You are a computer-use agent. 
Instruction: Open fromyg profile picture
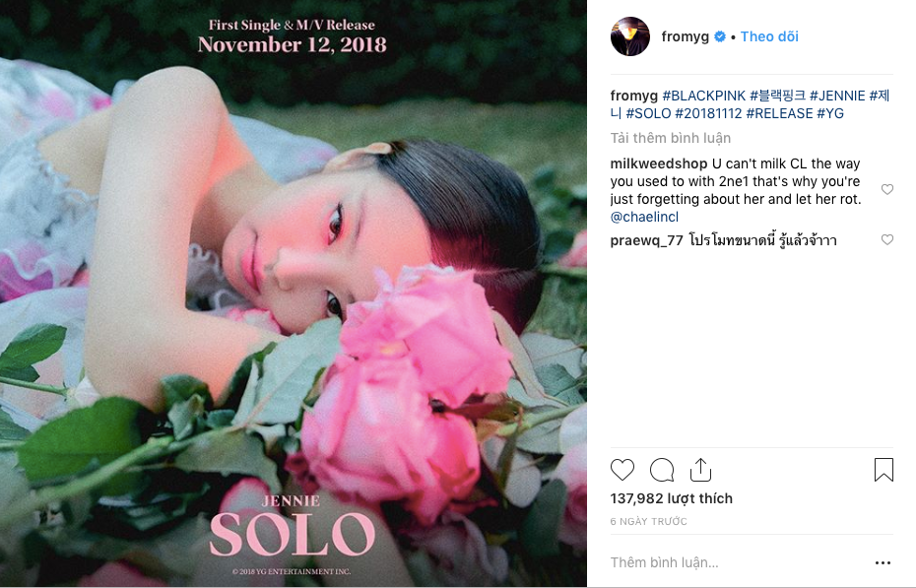click(629, 36)
